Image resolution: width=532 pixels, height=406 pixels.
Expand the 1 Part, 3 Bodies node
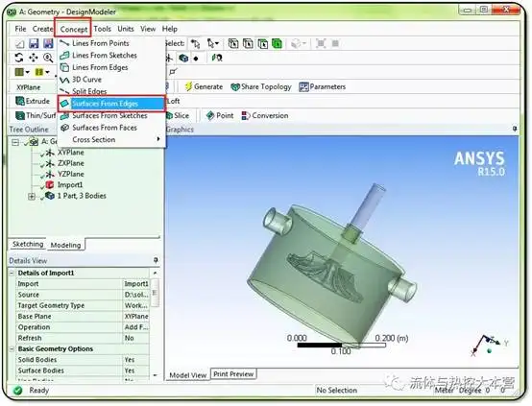32,197
